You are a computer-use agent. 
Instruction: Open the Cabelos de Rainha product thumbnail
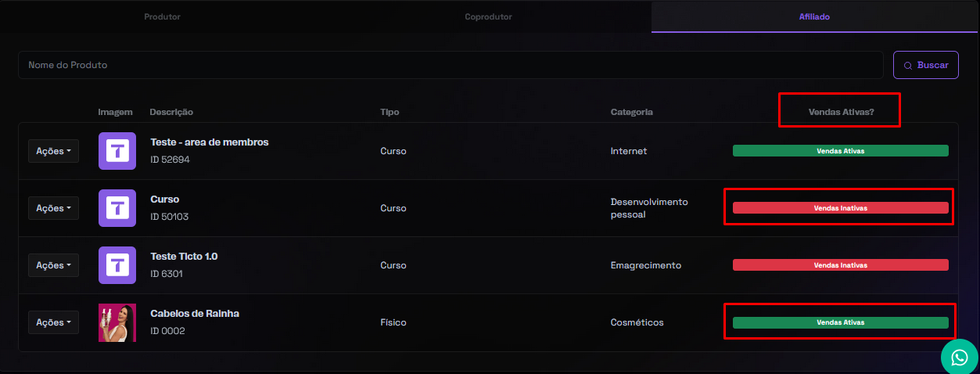click(x=117, y=322)
